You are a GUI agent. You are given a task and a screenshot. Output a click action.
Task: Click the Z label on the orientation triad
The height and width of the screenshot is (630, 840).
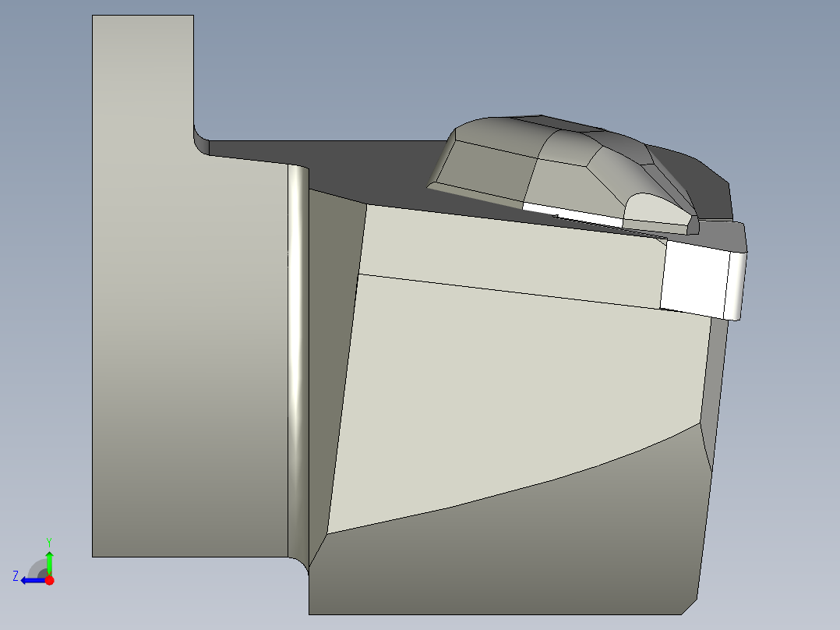tap(16, 575)
